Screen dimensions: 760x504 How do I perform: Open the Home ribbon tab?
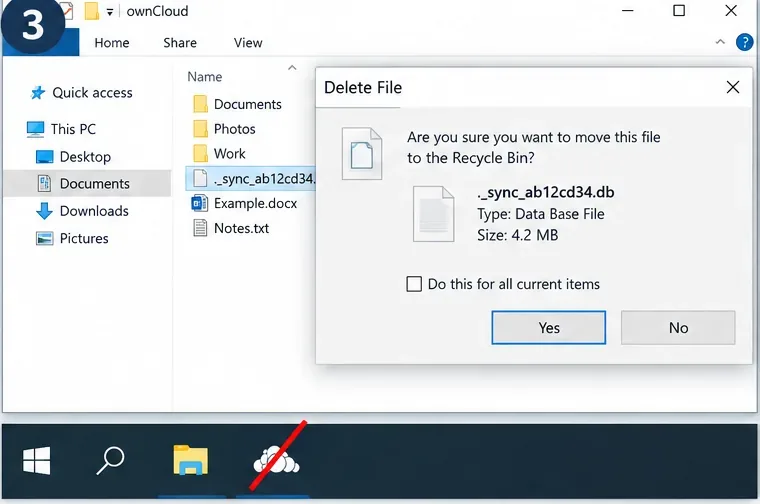(111, 43)
